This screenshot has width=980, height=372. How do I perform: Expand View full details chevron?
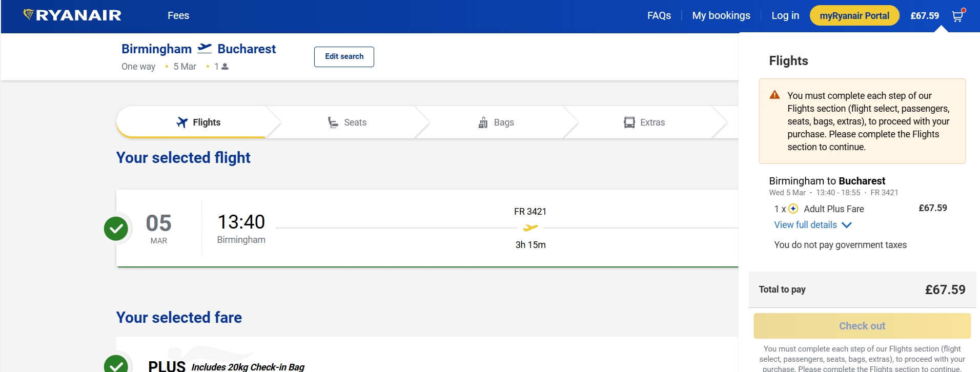847,225
